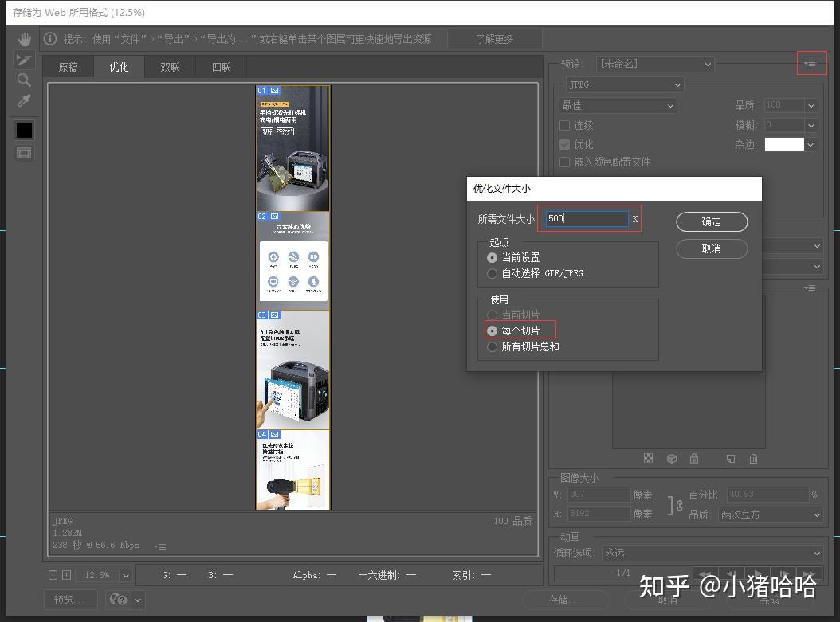The height and width of the screenshot is (622, 840).
Task: Click the W width field showing 307
Action: 599,494
